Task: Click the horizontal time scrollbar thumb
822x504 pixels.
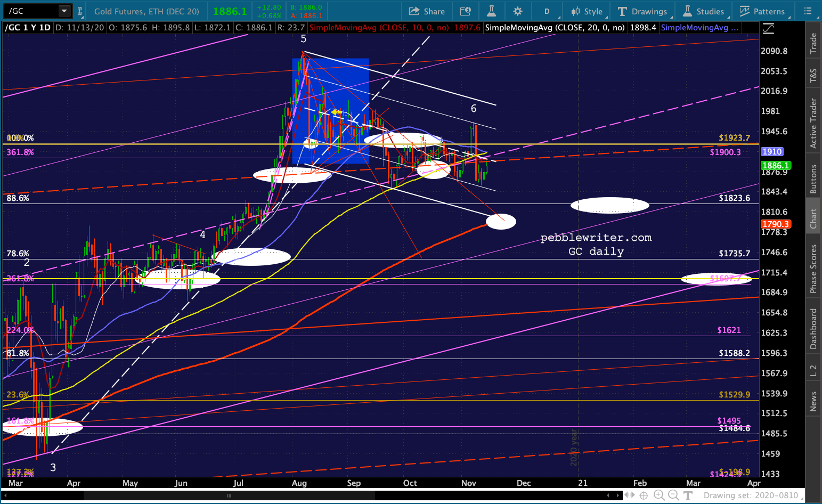Action: pyautogui.click(x=230, y=495)
